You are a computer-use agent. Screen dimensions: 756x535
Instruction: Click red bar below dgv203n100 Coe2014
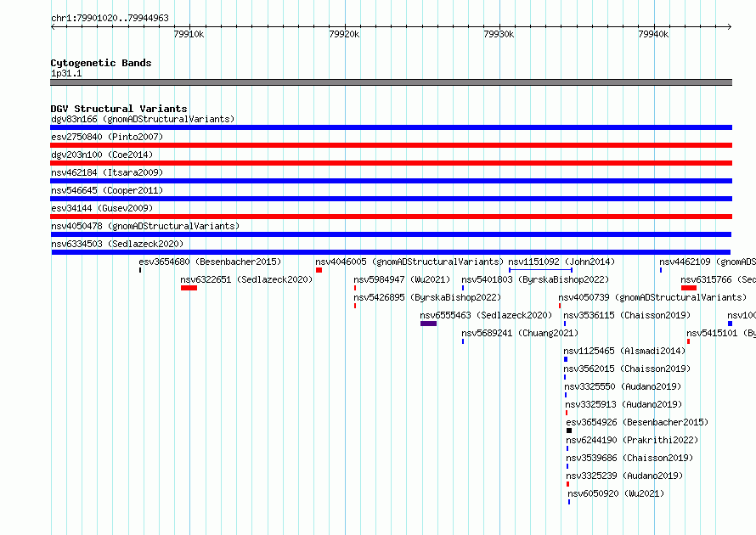[391, 163]
